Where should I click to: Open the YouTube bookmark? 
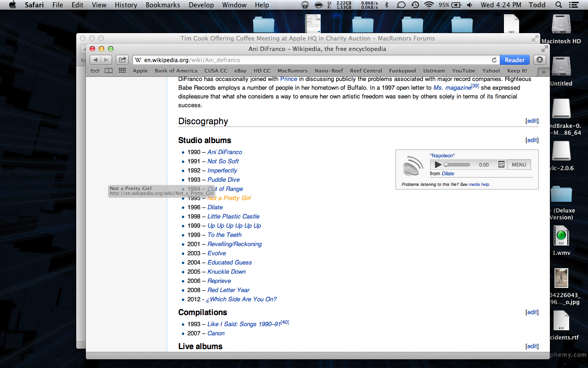[x=464, y=71]
